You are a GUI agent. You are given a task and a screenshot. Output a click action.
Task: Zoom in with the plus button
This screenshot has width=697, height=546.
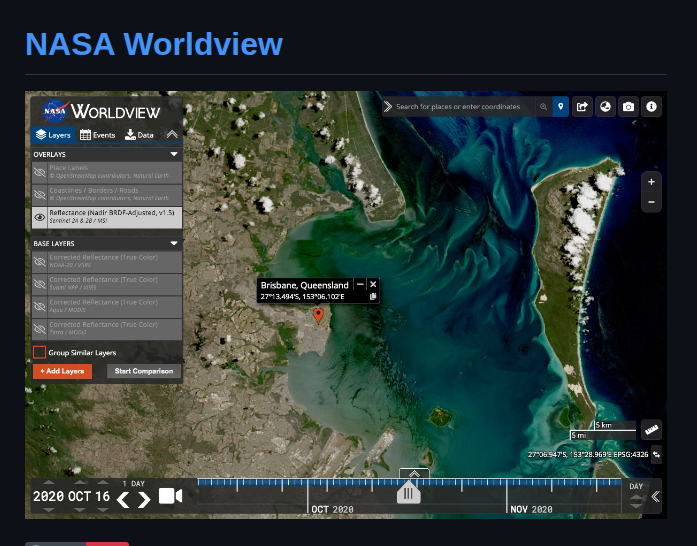coord(651,182)
